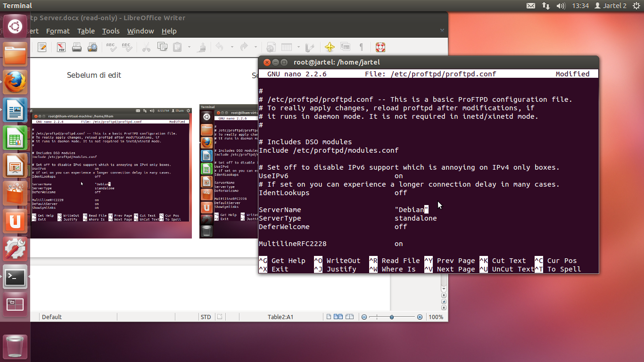Click the zoom in plus button
This screenshot has height=362, width=644.
tap(420, 317)
